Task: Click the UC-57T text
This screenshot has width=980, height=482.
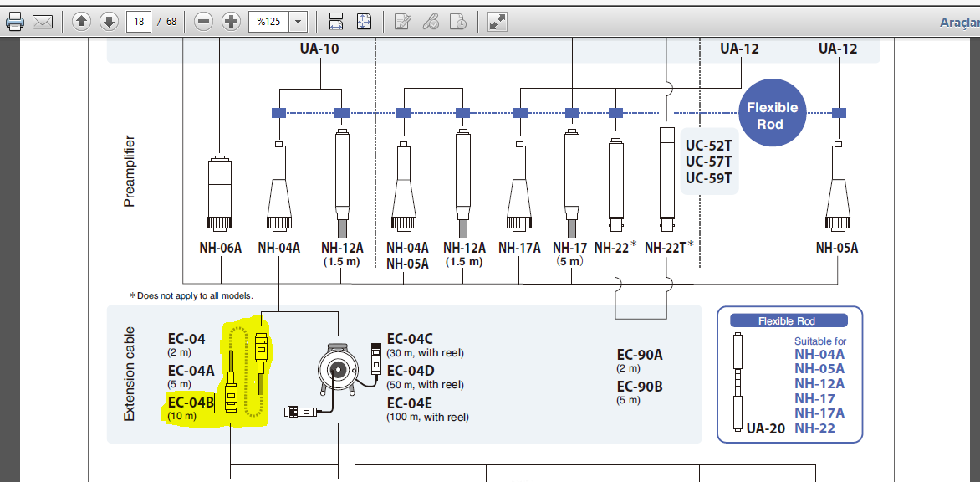Action: coord(709,162)
